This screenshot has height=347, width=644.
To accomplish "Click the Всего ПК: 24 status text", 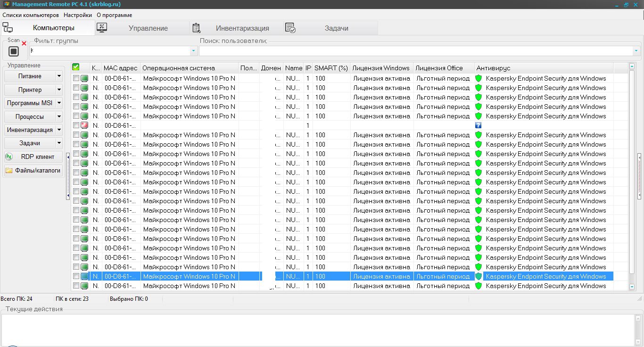I will [17, 299].
